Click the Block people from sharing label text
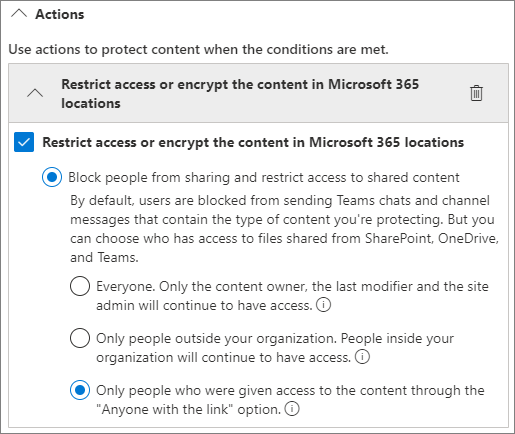 (264, 177)
